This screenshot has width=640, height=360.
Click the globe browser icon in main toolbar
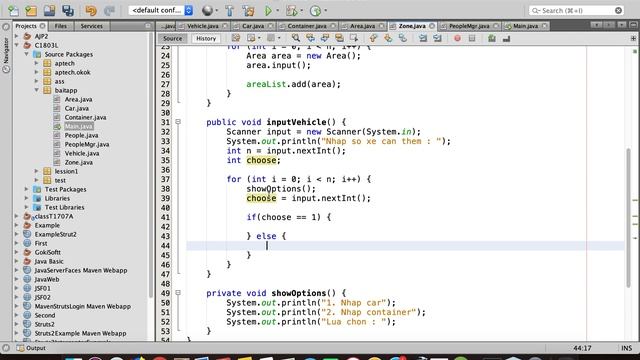207,11
